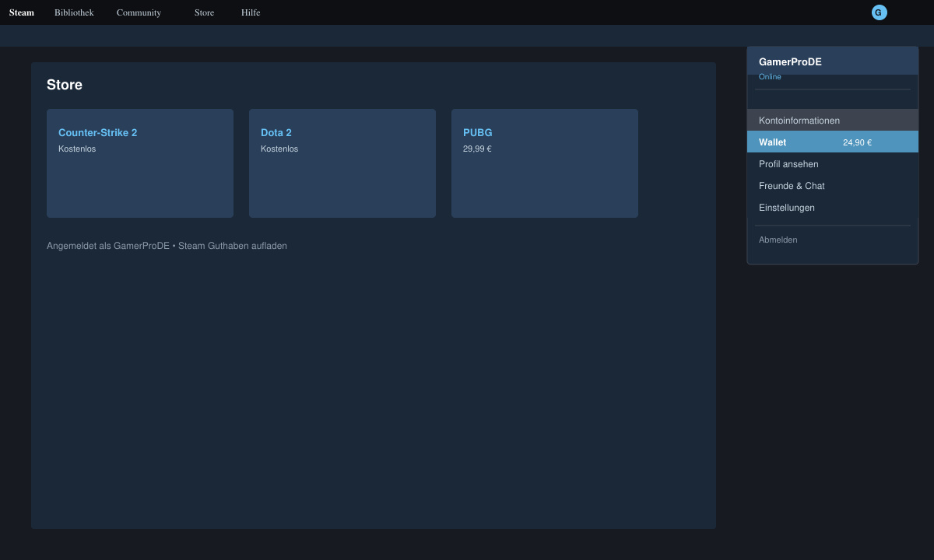Screen dimensions: 934x560
Task: Click the Online status text
Action: pos(770,77)
